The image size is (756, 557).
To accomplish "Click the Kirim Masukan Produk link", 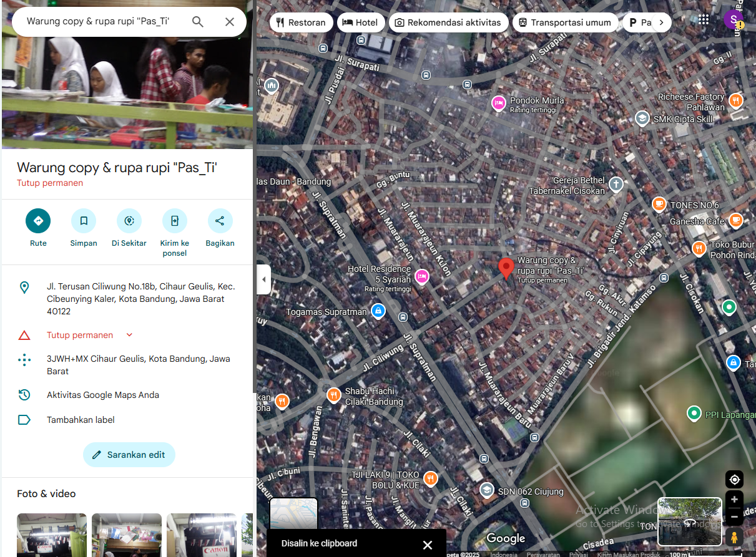I will click(x=629, y=554).
